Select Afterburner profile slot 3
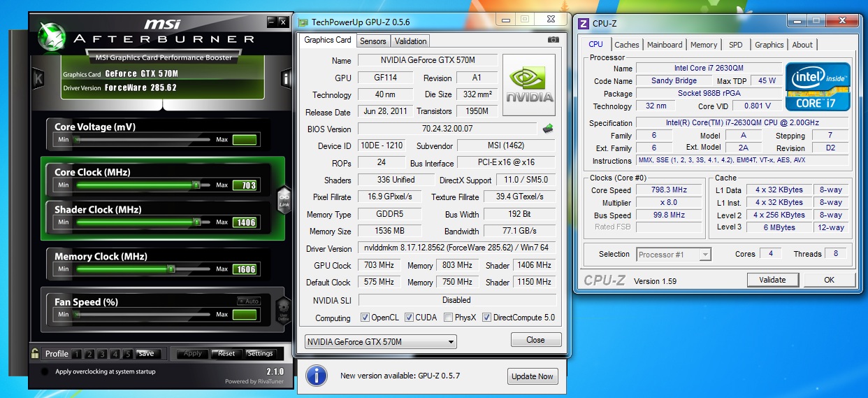This screenshot has height=398, width=868. point(103,354)
